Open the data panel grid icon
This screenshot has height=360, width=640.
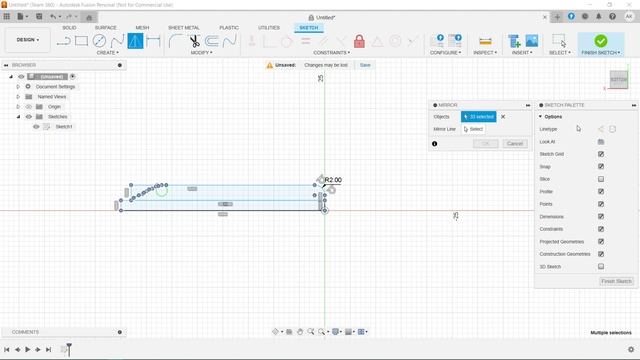pyautogui.click(x=7, y=17)
